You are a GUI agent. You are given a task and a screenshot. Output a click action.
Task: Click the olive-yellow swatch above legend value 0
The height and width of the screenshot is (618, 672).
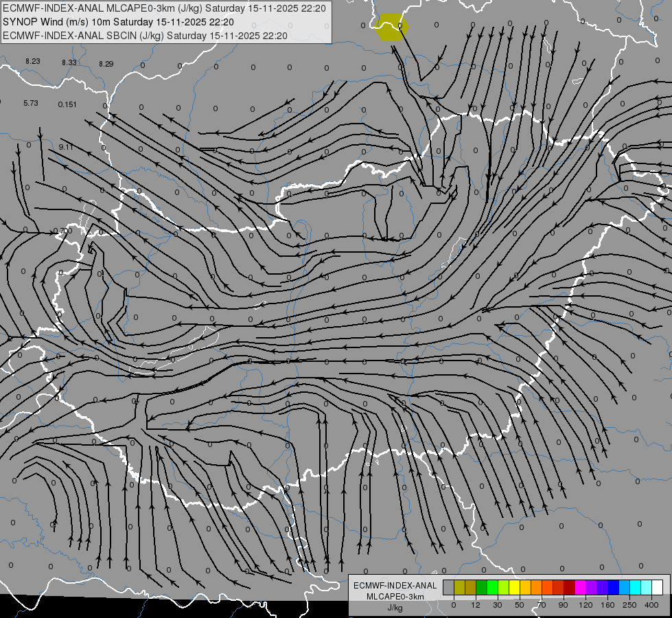click(459, 587)
